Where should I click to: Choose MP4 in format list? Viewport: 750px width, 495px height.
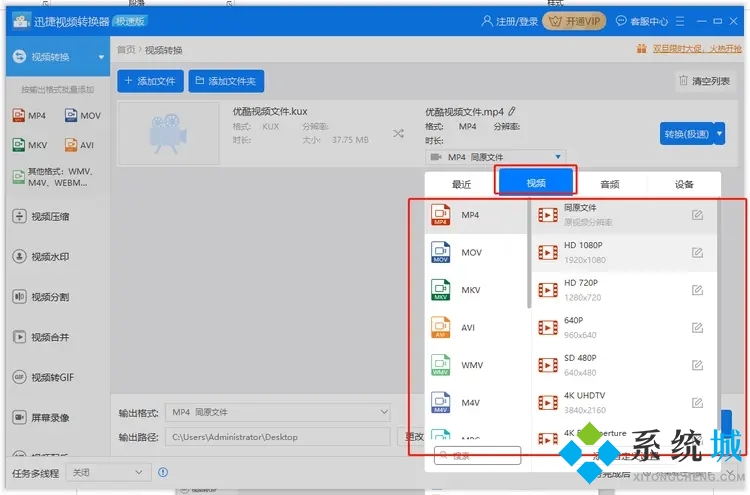pyautogui.click(x=475, y=215)
